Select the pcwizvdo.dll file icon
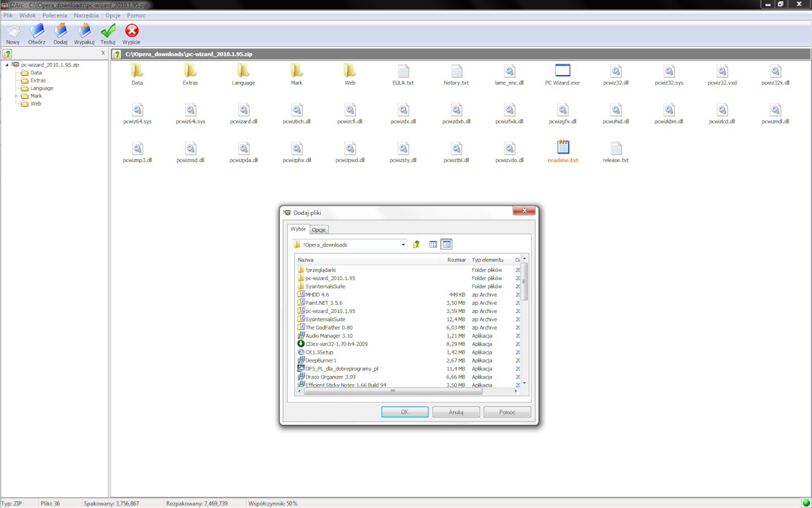The width and height of the screenshot is (812, 508). click(509, 147)
